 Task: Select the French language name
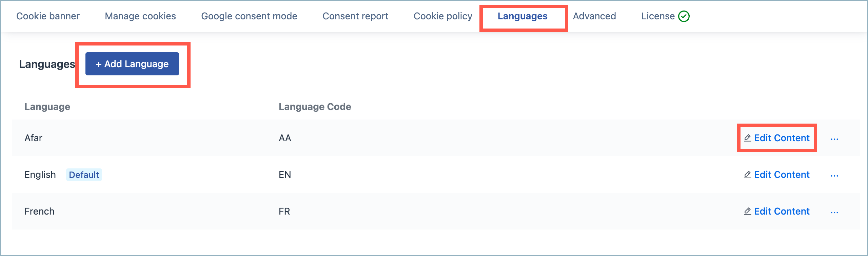(39, 211)
